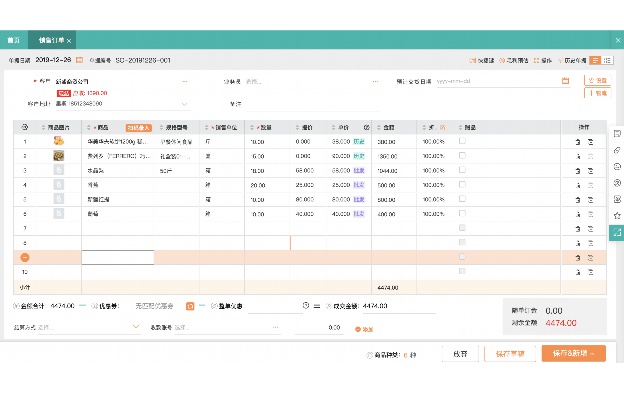Viewport: 624px width, 393px height.
Task: Switch to alternate detail view mode
Action: [x=607, y=60]
